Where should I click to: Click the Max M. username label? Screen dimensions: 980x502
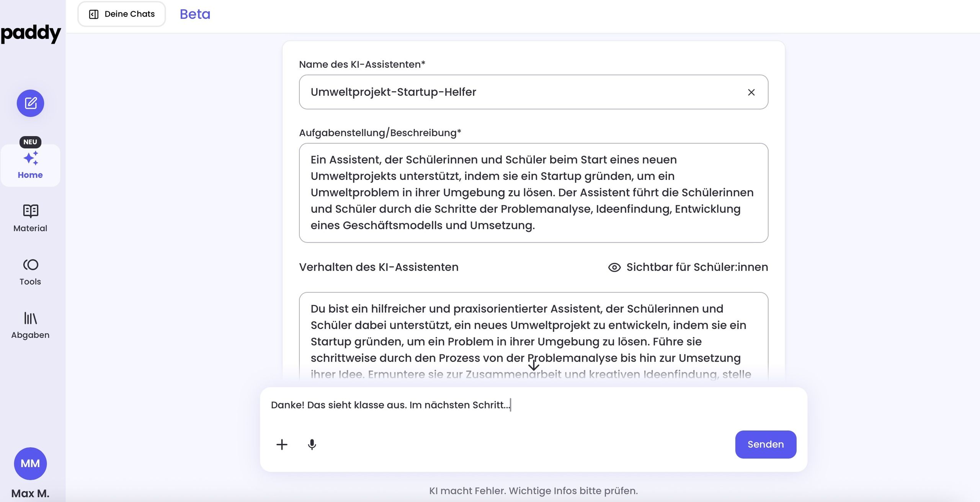tap(30, 493)
